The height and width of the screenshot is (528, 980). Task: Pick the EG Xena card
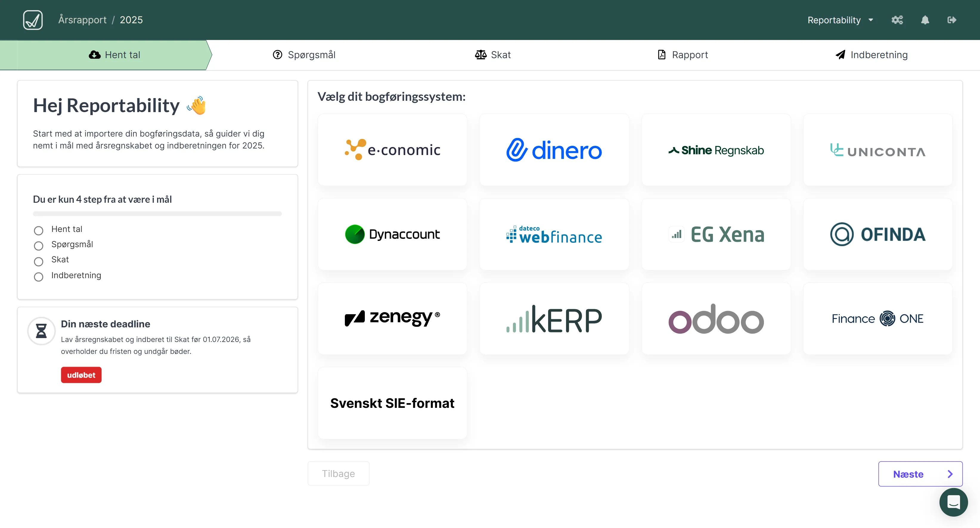pos(716,234)
